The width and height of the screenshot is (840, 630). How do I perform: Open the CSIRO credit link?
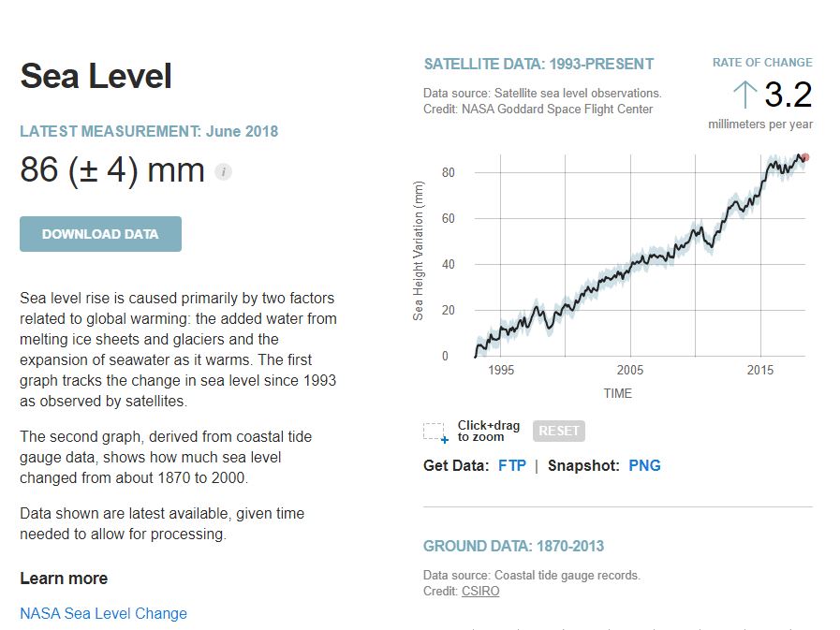click(479, 591)
